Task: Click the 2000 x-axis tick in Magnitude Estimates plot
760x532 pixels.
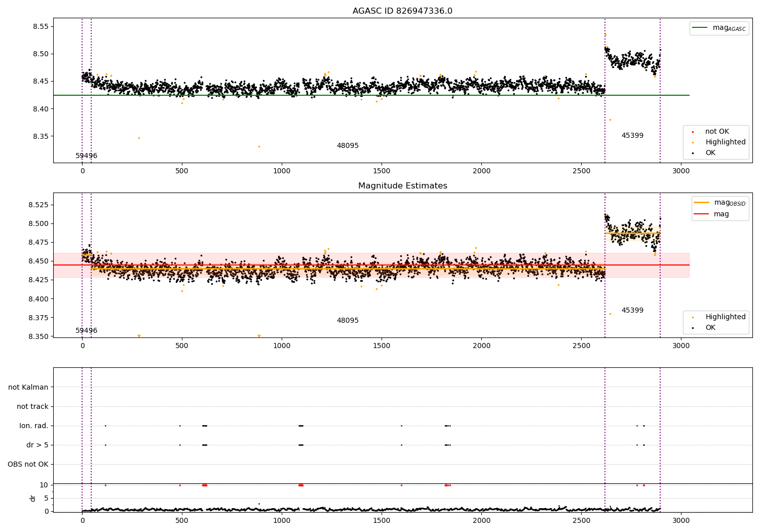Action: pyautogui.click(x=481, y=346)
